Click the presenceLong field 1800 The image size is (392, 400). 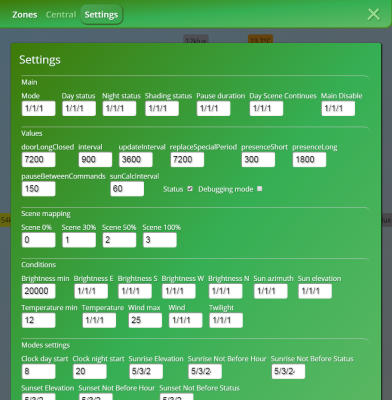pos(309,160)
